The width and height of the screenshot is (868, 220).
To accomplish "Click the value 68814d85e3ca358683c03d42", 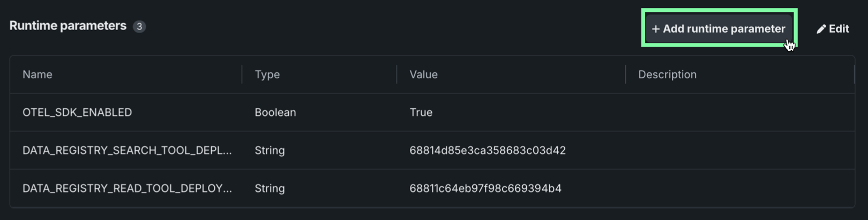I will [488, 150].
